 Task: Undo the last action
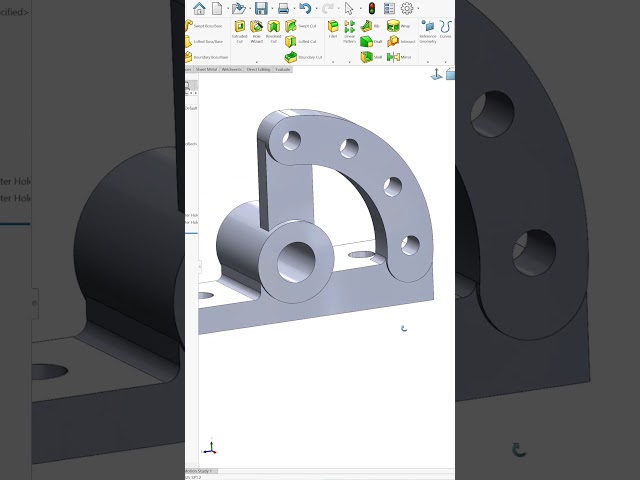tap(305, 8)
